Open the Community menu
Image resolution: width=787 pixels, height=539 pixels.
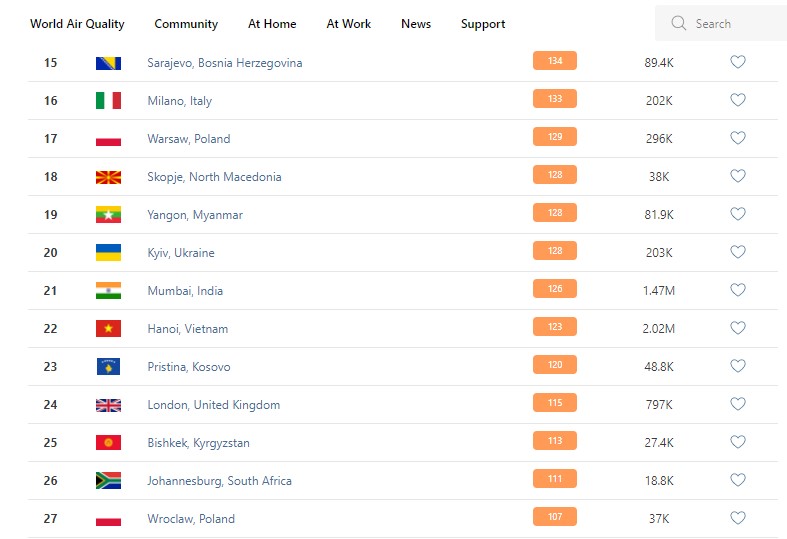tap(186, 24)
